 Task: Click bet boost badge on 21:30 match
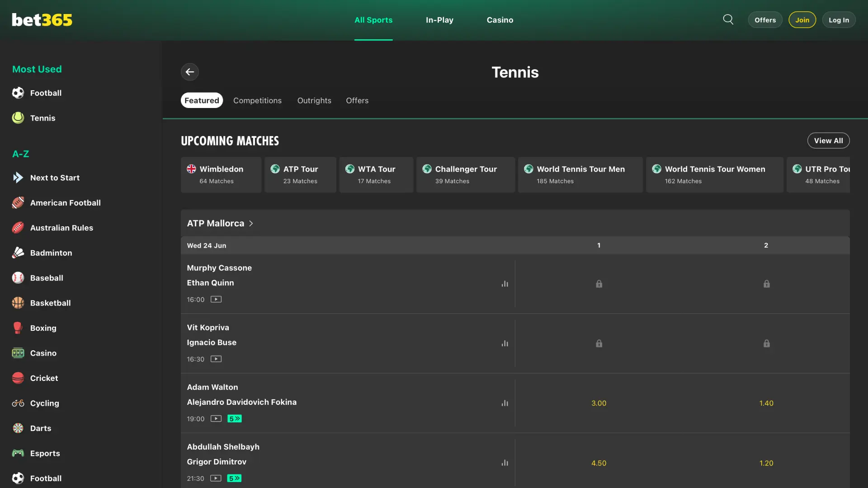(x=235, y=478)
